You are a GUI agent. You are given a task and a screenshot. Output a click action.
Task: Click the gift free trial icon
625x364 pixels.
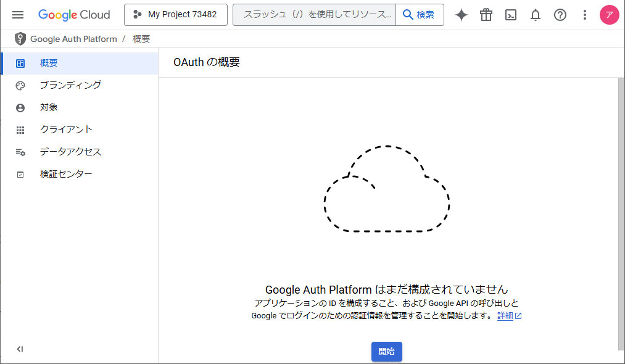click(486, 15)
